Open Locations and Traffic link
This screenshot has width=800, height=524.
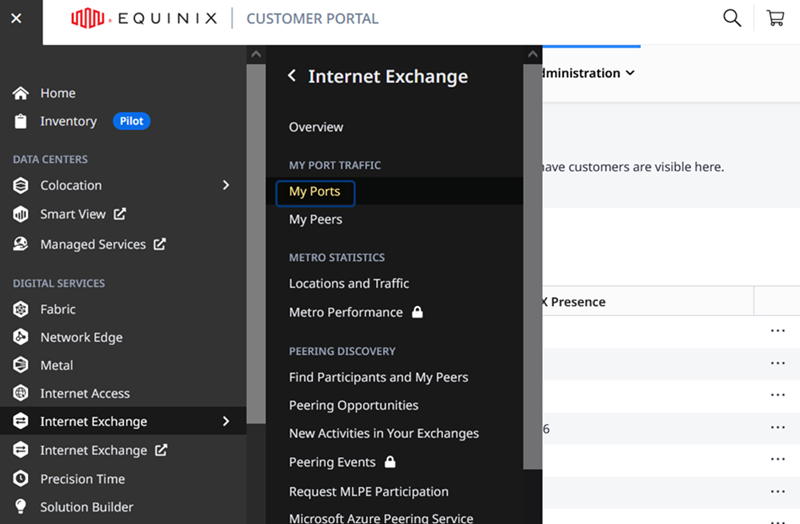point(349,284)
